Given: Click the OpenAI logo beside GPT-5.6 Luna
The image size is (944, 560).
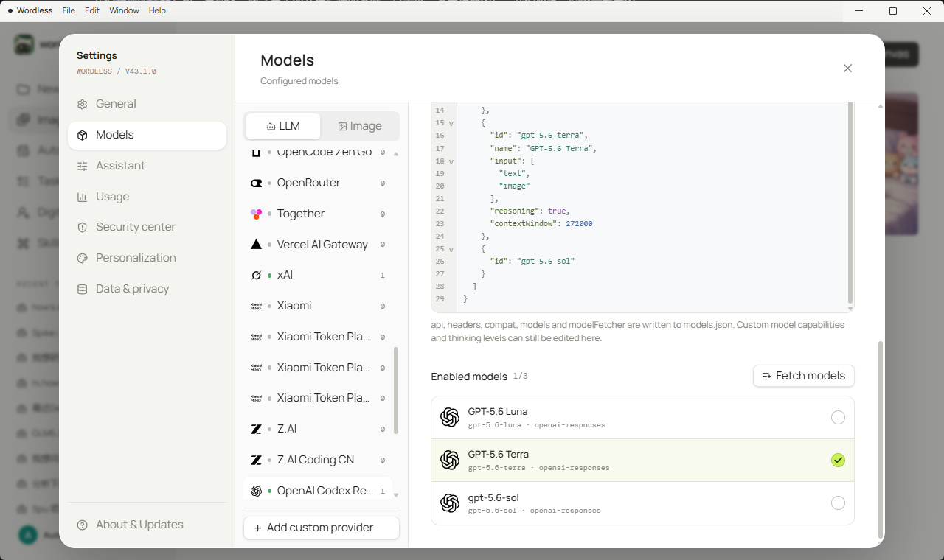Looking at the screenshot, I should point(450,418).
